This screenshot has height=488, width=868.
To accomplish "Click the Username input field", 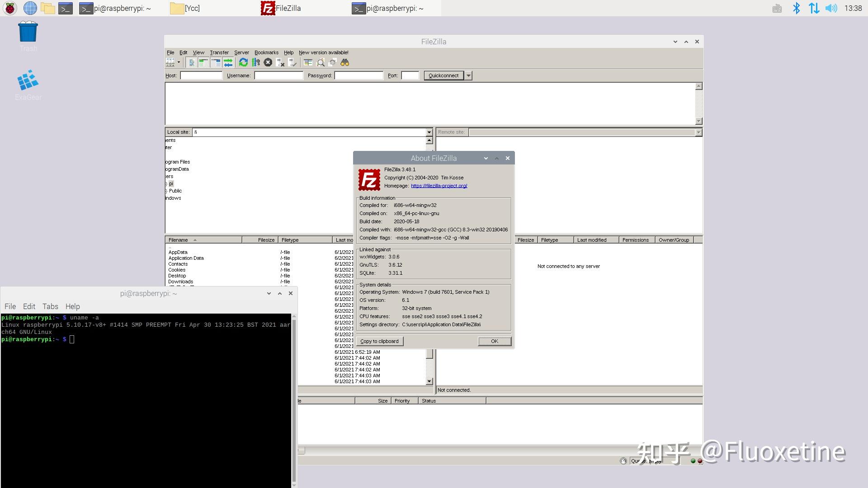I will pyautogui.click(x=278, y=75).
